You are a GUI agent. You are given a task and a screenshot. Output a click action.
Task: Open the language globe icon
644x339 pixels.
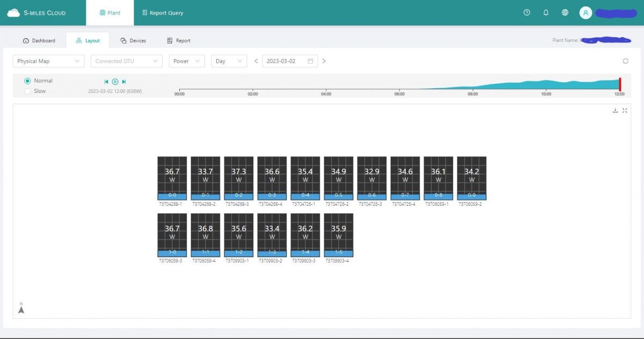(565, 12)
